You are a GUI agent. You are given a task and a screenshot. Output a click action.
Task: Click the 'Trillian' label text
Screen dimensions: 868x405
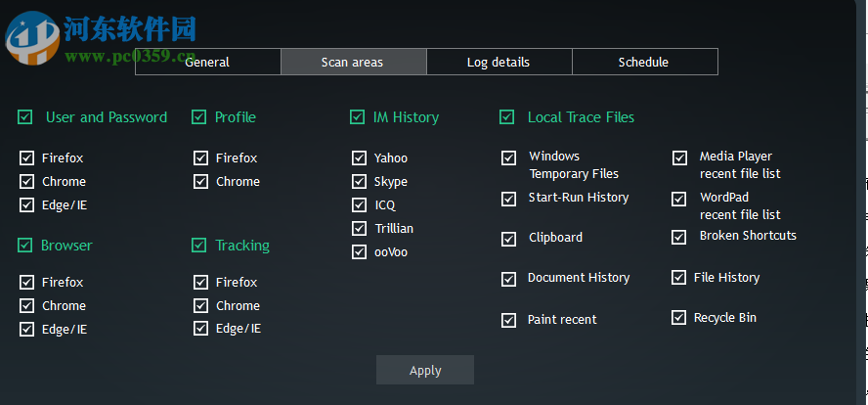tap(394, 229)
